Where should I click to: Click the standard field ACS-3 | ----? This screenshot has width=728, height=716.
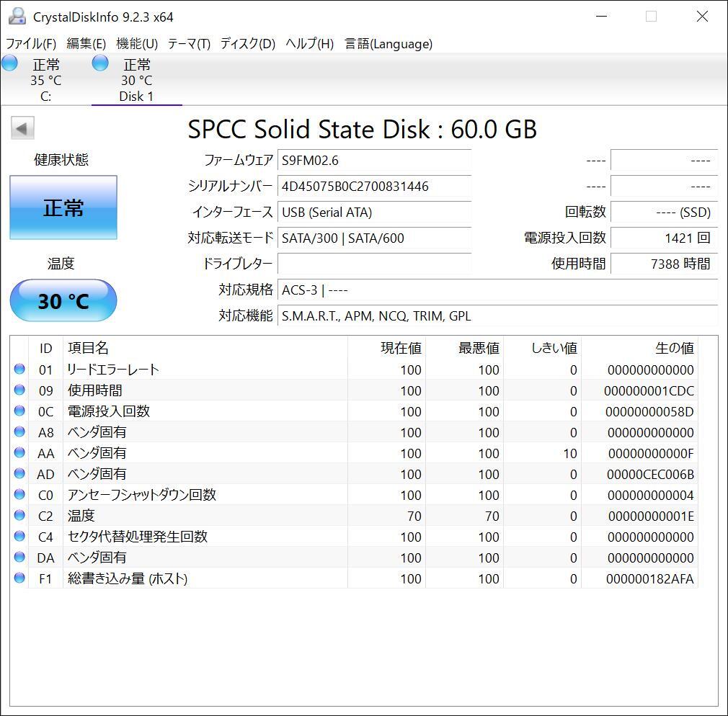(498, 290)
